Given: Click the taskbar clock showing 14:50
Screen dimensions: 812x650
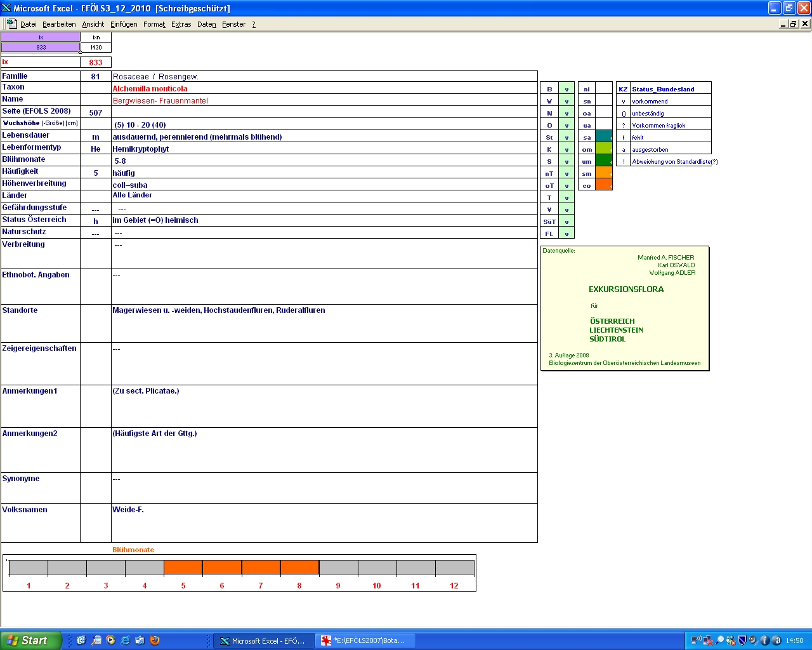Looking at the screenshot, I should point(794,640).
